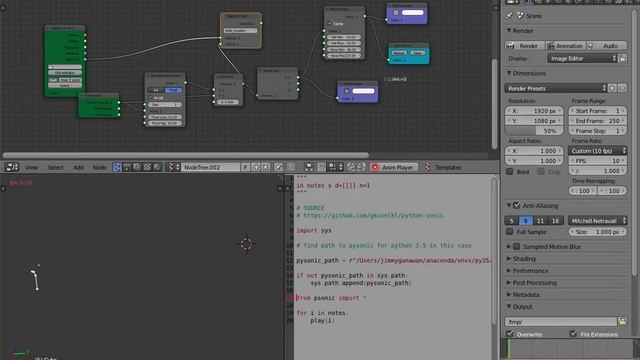Toggle the fake user F button
This screenshot has height=360, width=640.
click(x=245, y=167)
